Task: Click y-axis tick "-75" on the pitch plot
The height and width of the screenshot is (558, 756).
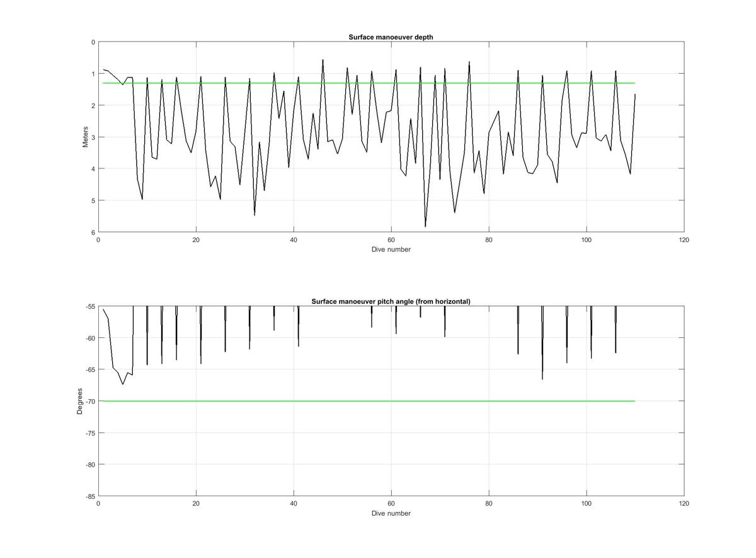Action: coord(89,433)
